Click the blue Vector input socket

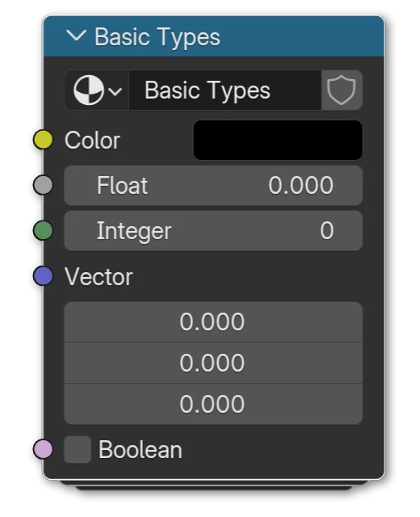coord(43,276)
